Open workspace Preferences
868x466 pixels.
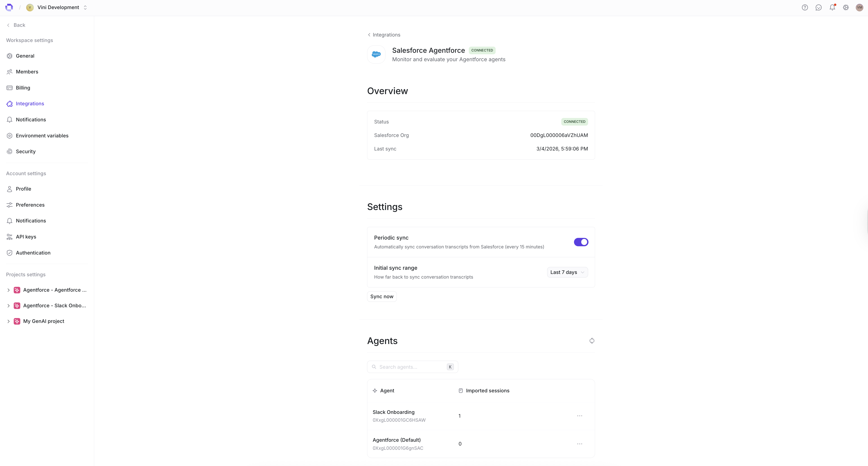tap(30, 205)
